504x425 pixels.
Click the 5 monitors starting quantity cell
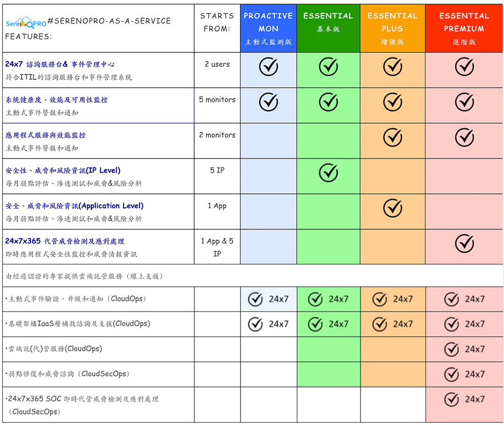(x=217, y=100)
